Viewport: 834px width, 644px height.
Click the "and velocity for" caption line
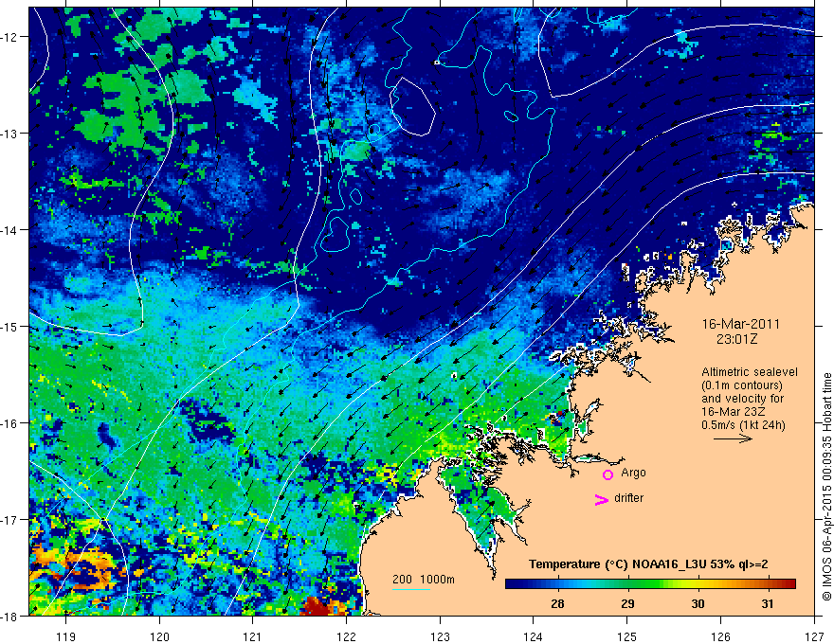click(x=742, y=399)
